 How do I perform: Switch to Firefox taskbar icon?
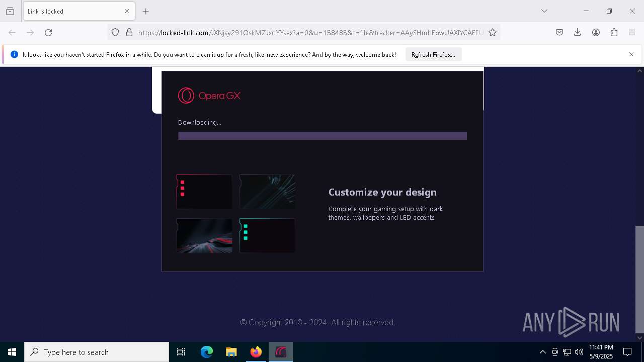pyautogui.click(x=256, y=352)
